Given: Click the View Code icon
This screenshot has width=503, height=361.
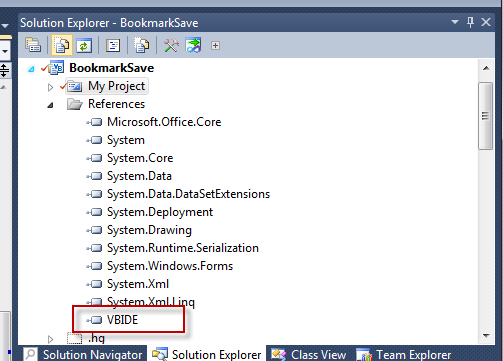Looking at the screenshot, I should tap(113, 45).
